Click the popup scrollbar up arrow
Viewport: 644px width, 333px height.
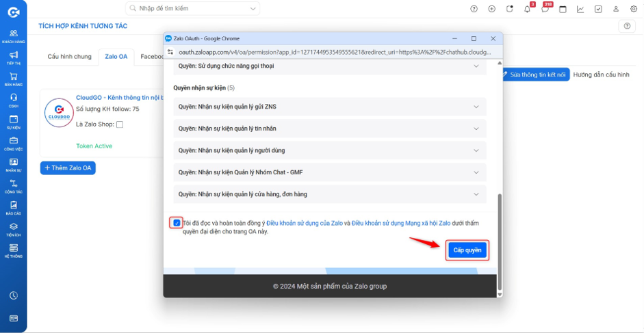[x=500, y=63]
